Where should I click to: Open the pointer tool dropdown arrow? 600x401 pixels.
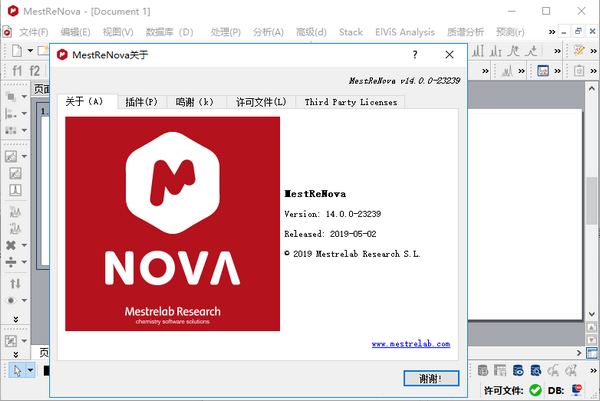pos(30,370)
